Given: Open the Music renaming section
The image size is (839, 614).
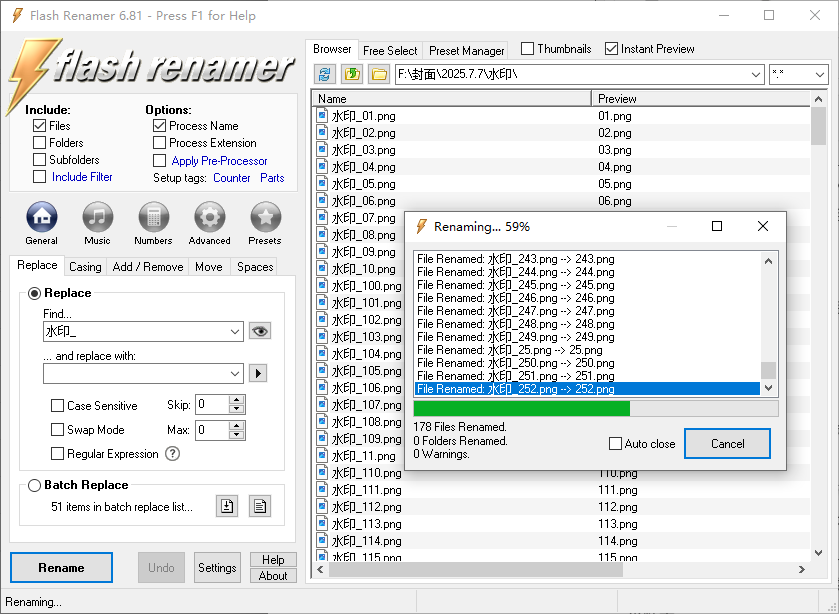Looking at the screenshot, I should tap(97, 217).
